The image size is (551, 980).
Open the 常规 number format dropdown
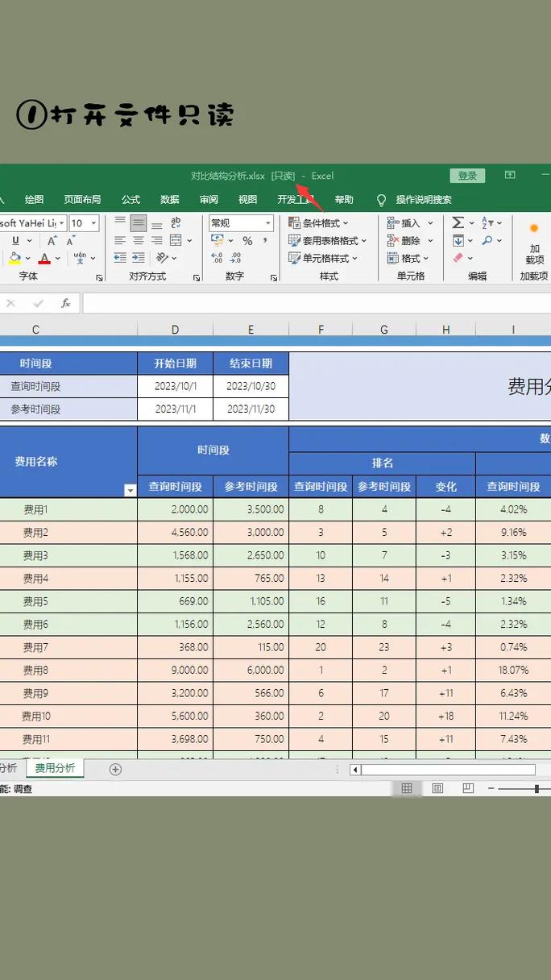267,223
